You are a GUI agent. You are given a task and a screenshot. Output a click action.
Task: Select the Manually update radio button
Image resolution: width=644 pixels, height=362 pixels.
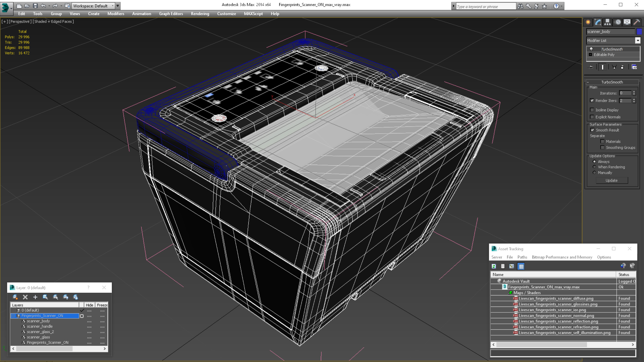(x=594, y=173)
